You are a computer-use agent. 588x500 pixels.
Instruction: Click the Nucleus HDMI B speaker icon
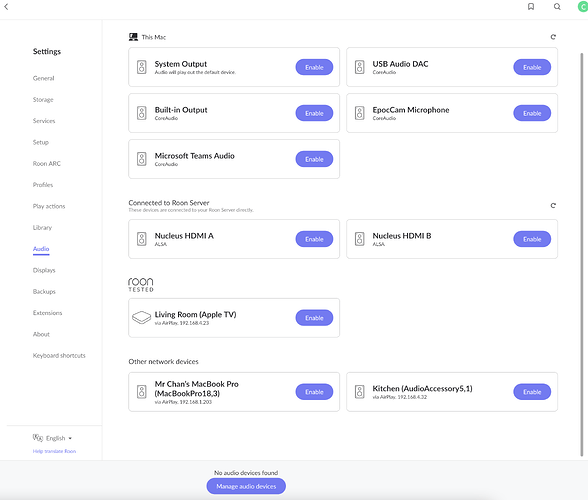[x=360, y=239]
